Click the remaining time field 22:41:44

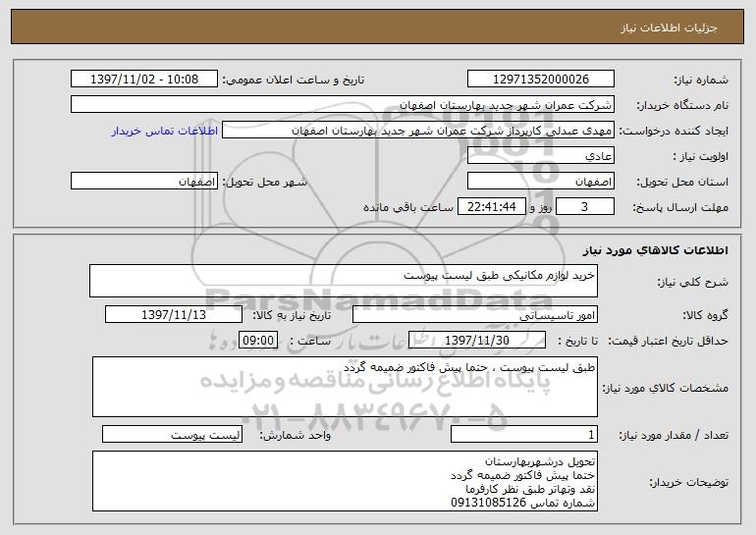click(491, 207)
